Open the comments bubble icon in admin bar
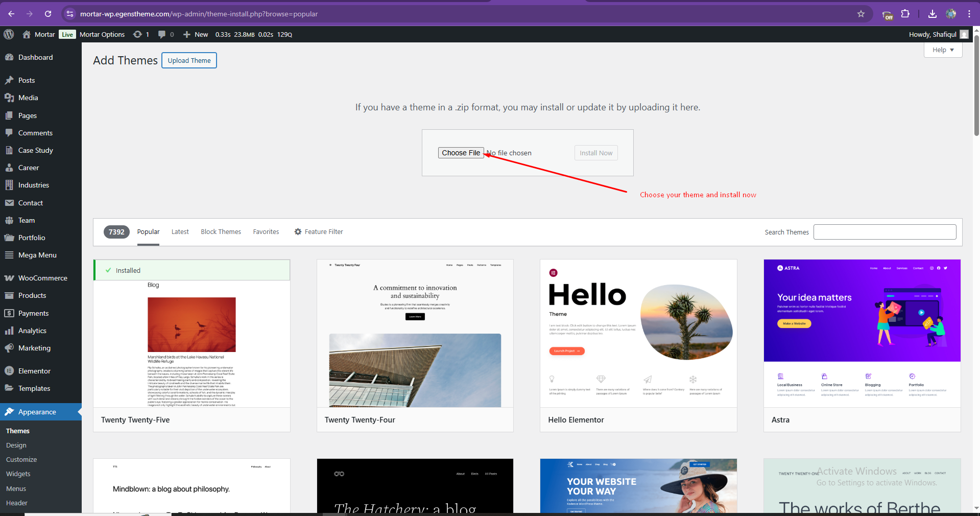The height and width of the screenshot is (516, 980). (x=162, y=34)
